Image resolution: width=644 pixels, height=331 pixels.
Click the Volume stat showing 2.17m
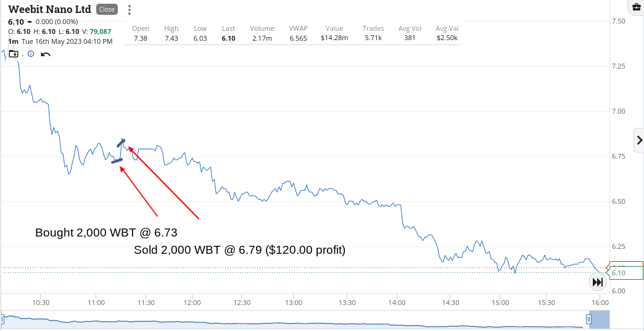point(262,38)
